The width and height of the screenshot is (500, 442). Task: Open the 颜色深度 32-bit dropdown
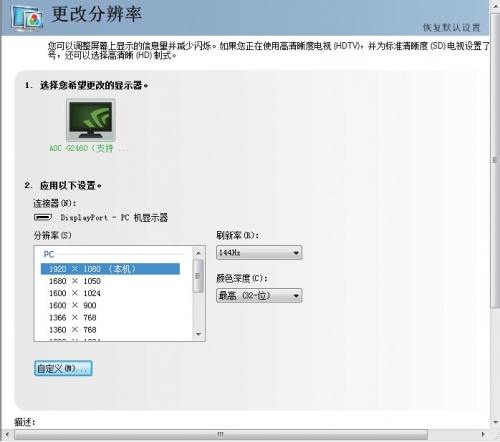259,295
